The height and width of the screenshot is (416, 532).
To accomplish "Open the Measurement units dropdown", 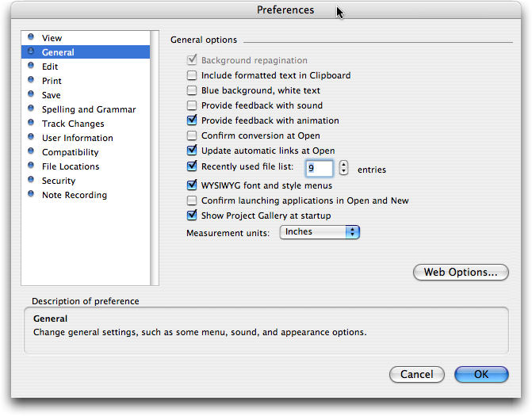I will click(320, 232).
